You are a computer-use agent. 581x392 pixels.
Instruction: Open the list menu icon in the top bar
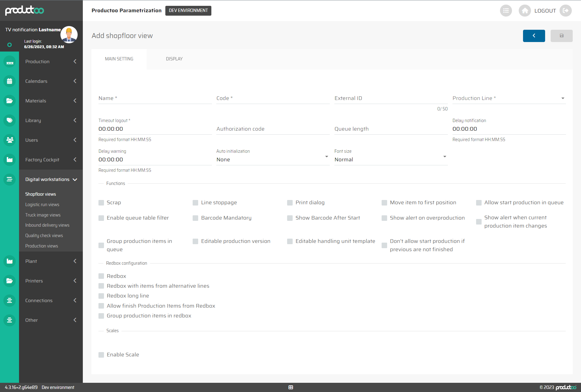click(506, 11)
